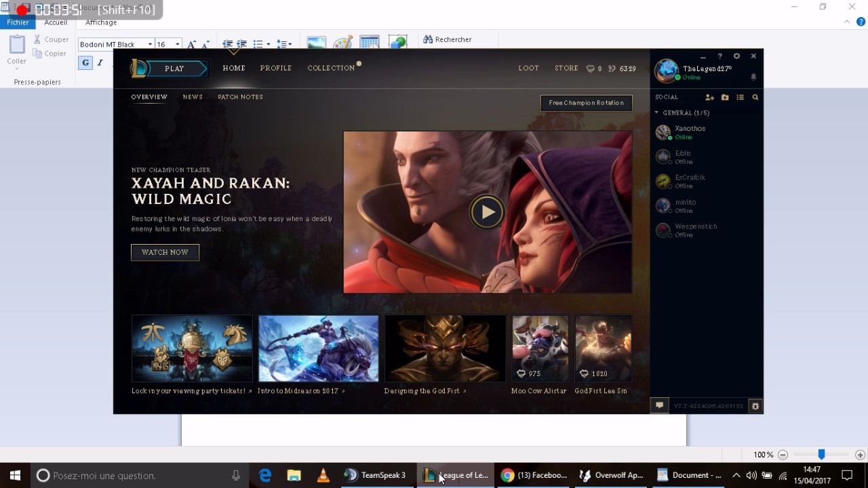868x488 pixels.
Task: Increase font size in WordPad ribbon
Action: coord(192,44)
